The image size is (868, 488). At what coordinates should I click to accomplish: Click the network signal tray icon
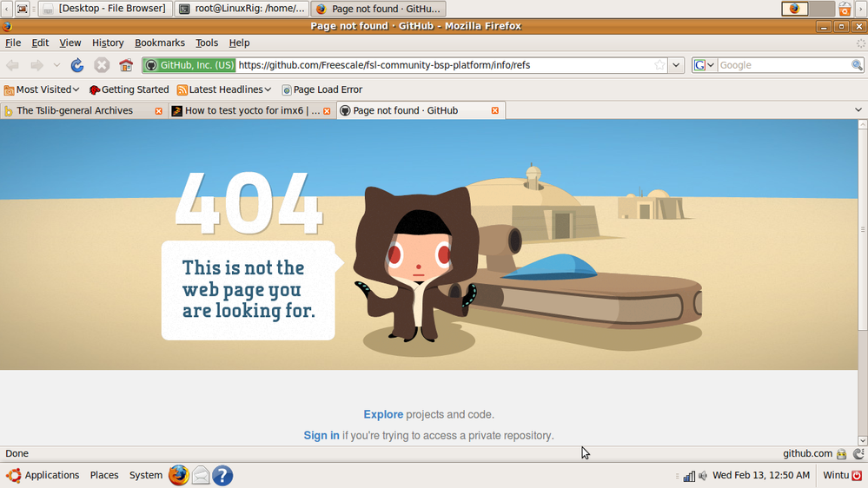point(689,476)
